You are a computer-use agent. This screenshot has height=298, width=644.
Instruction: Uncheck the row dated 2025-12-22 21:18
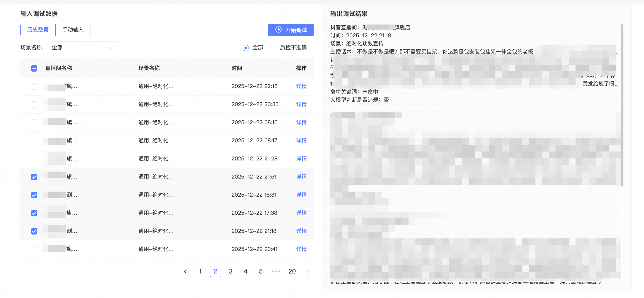coord(34,231)
